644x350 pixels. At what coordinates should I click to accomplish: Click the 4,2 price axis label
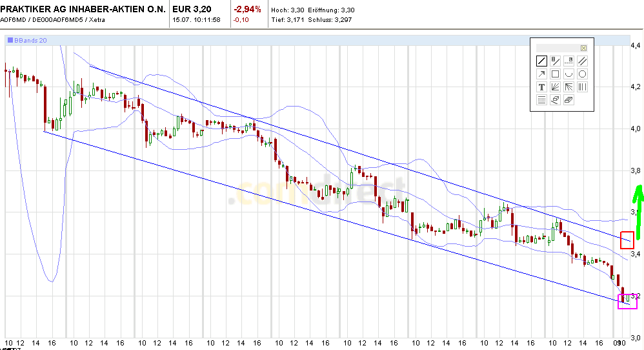coord(636,87)
